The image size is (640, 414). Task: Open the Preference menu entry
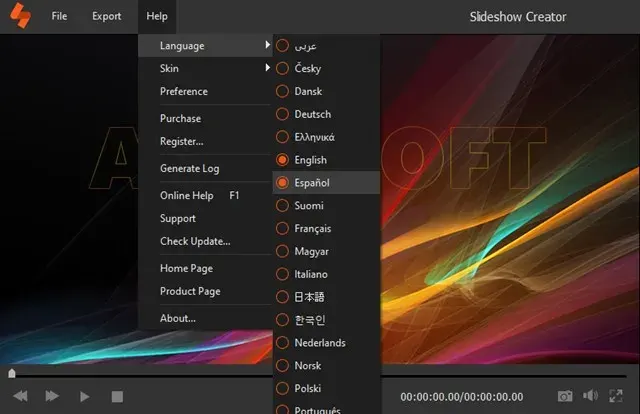point(205,91)
